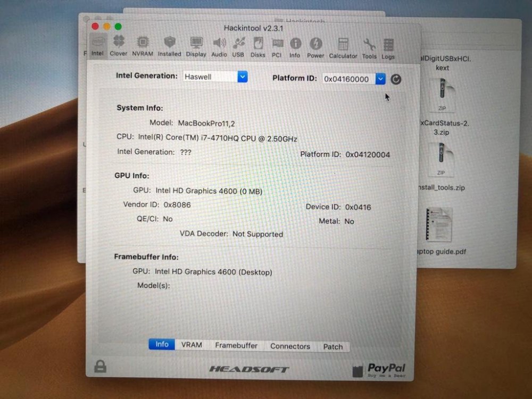The height and width of the screenshot is (399, 532).
Task: Open the Intel toolbar section
Action: pos(98,46)
